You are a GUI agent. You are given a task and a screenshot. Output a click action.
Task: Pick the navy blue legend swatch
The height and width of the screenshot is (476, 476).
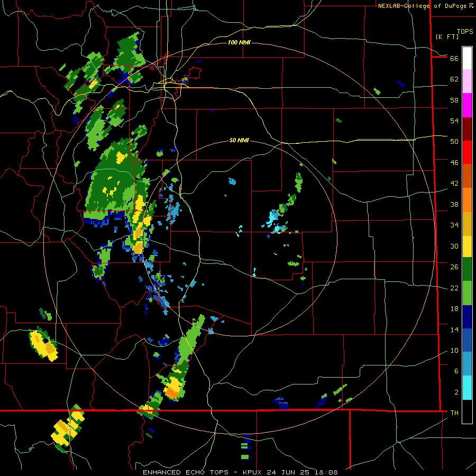pos(467,317)
